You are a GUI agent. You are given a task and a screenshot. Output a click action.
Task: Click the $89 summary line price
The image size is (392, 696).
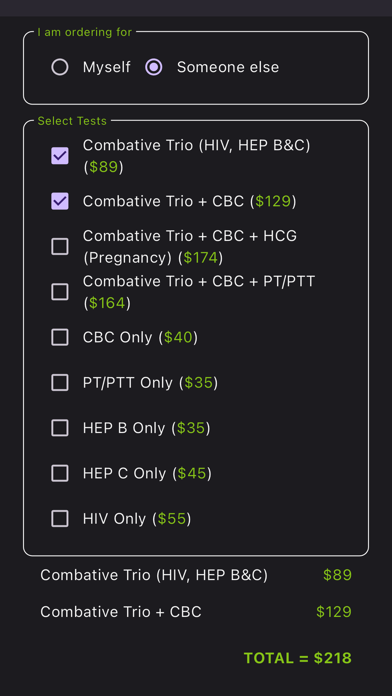[x=337, y=575]
